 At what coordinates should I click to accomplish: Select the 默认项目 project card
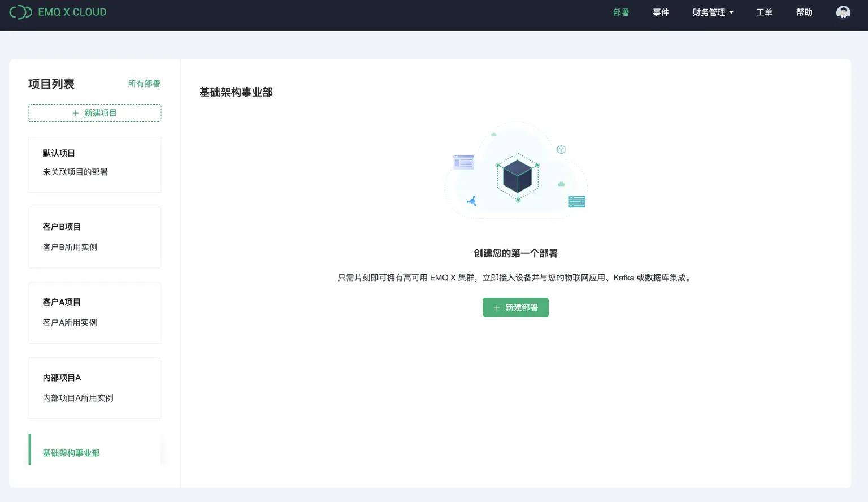click(94, 164)
